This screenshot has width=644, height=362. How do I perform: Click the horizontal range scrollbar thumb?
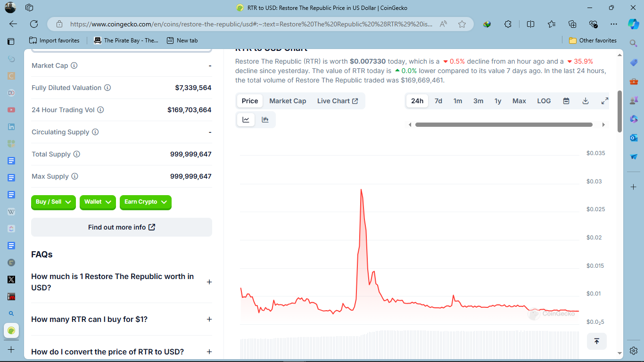(x=504, y=125)
